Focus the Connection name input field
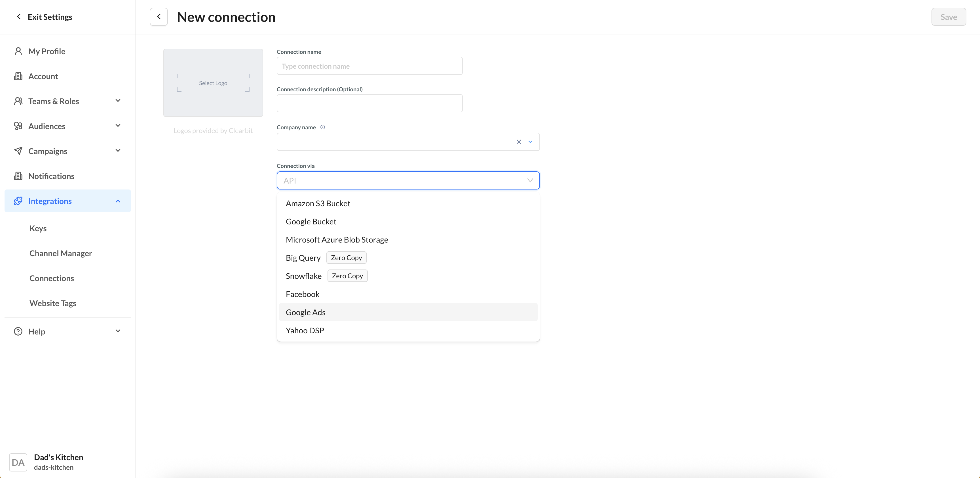980x478 pixels. (x=369, y=66)
